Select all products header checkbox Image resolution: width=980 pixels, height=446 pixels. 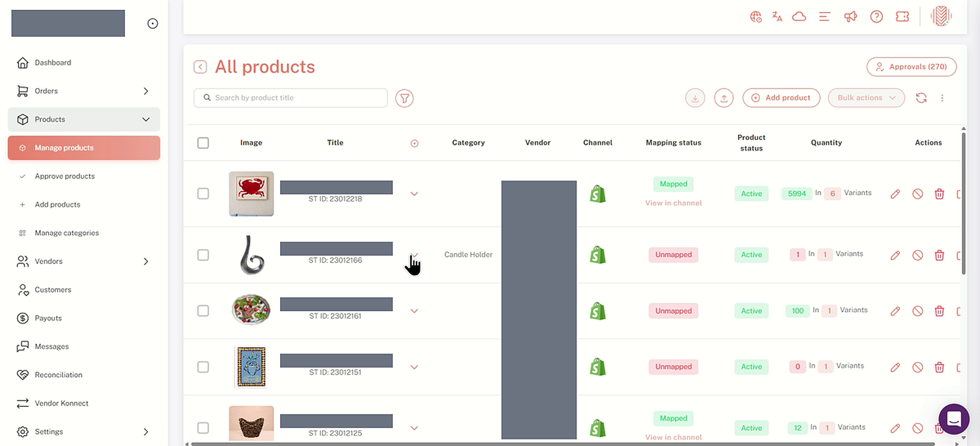pos(203,143)
